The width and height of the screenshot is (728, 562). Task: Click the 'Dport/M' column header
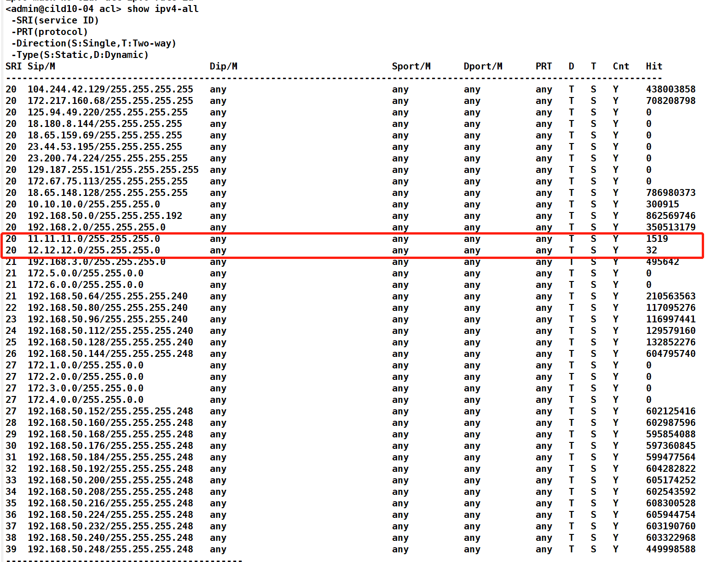(x=483, y=66)
